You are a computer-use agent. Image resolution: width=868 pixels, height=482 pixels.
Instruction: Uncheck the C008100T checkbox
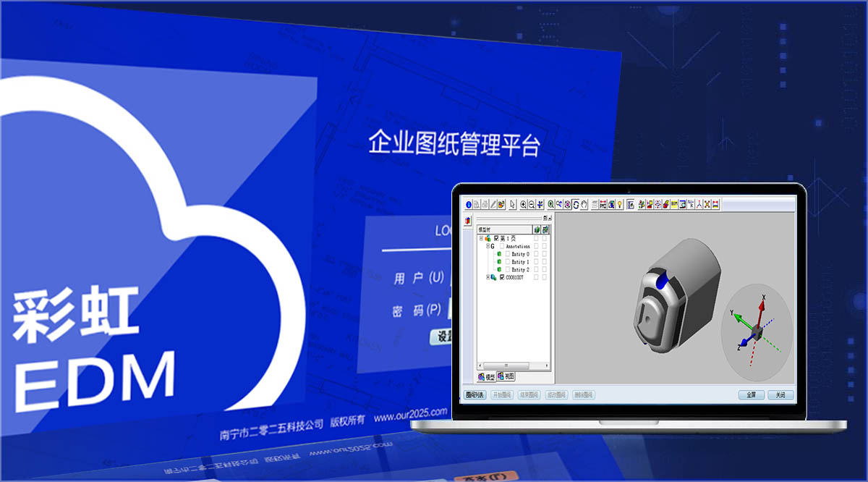pos(502,277)
